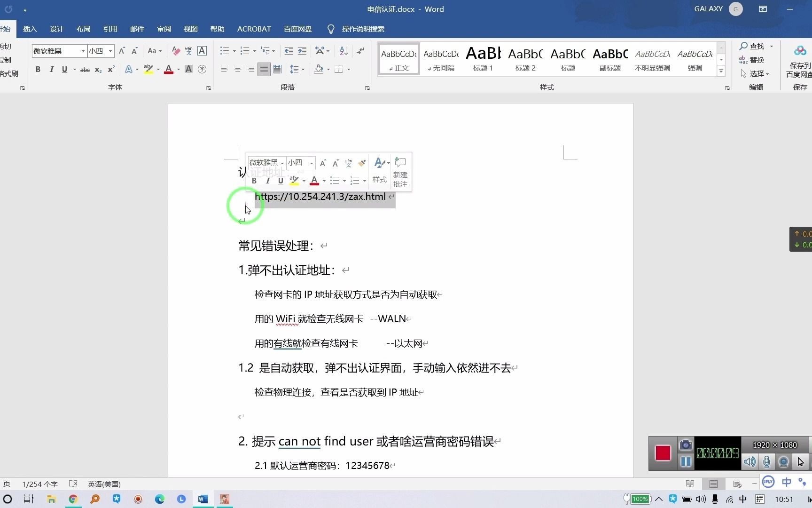Image resolution: width=812 pixels, height=508 pixels.
Task: Toggle Bold in the floating mini toolbar
Action: tap(254, 181)
